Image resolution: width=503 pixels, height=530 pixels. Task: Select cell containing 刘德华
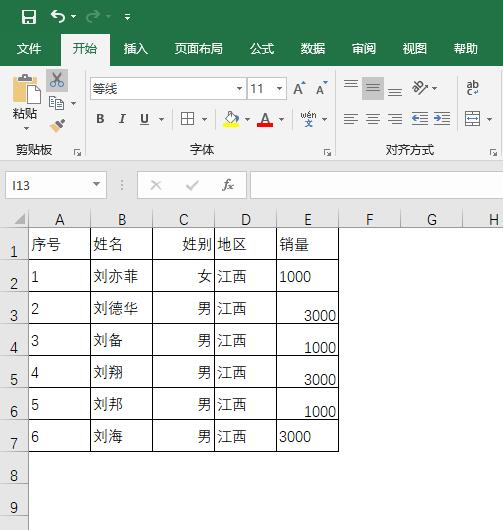121,308
